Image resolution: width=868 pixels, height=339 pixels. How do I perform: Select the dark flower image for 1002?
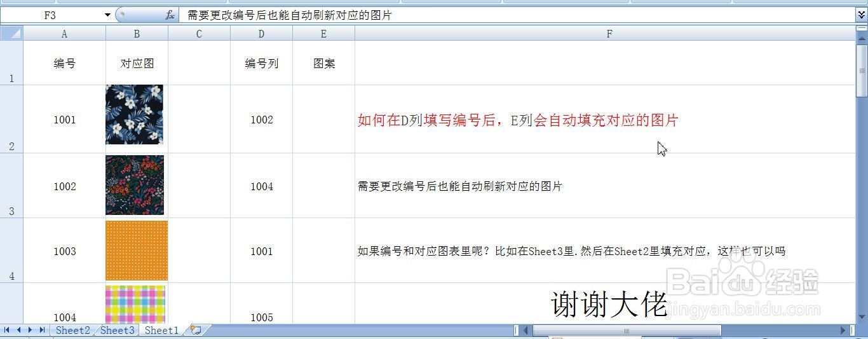(x=135, y=185)
